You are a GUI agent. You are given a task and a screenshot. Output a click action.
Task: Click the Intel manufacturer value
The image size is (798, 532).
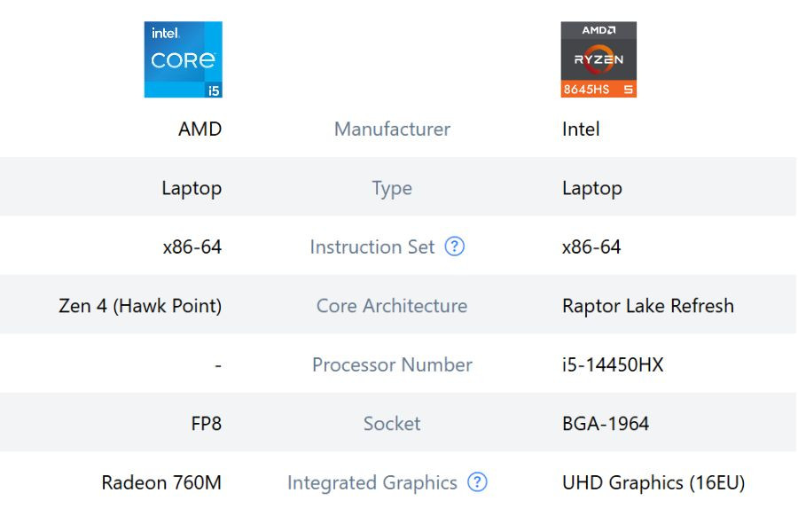point(581,129)
